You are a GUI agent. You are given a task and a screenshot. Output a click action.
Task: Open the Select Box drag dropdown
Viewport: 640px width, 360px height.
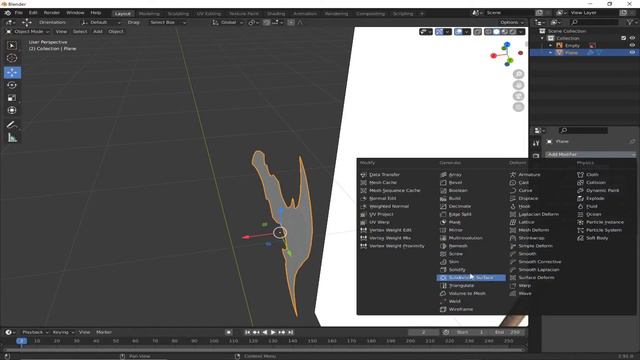pyautogui.click(x=167, y=22)
